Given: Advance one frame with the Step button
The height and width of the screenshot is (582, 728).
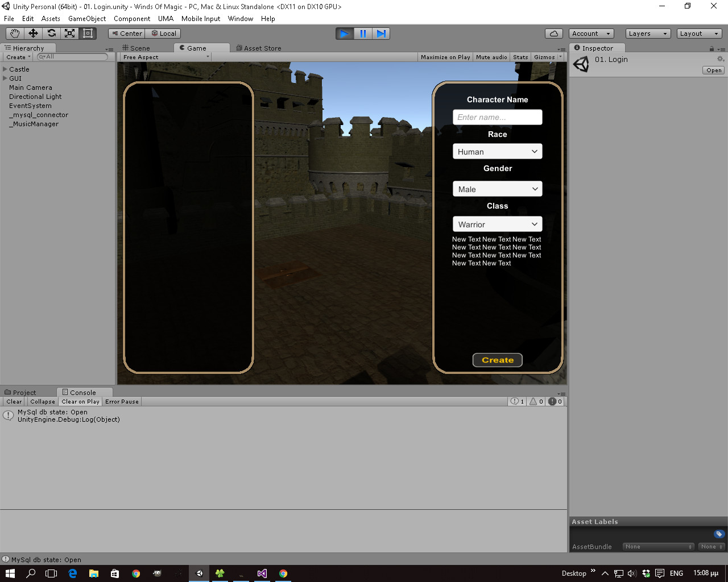Looking at the screenshot, I should tap(381, 34).
